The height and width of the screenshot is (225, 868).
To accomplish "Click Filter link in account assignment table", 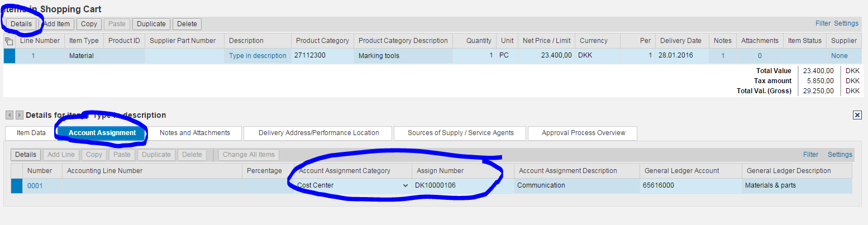I will (810, 155).
